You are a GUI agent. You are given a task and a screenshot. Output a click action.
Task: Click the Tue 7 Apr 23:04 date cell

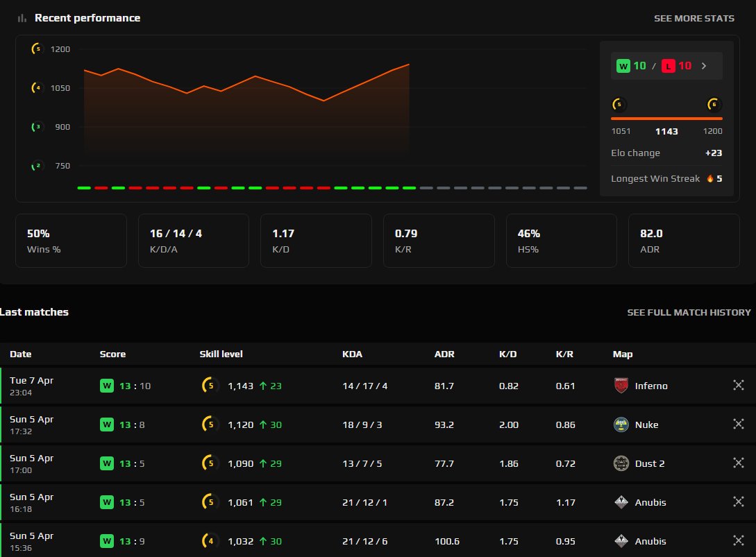(x=31, y=386)
